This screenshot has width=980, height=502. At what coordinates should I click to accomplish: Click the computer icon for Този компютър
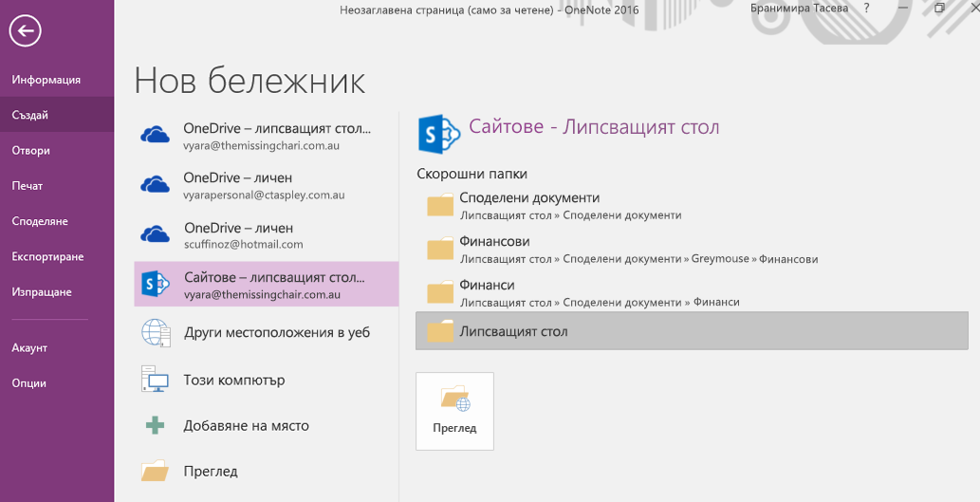(x=155, y=380)
